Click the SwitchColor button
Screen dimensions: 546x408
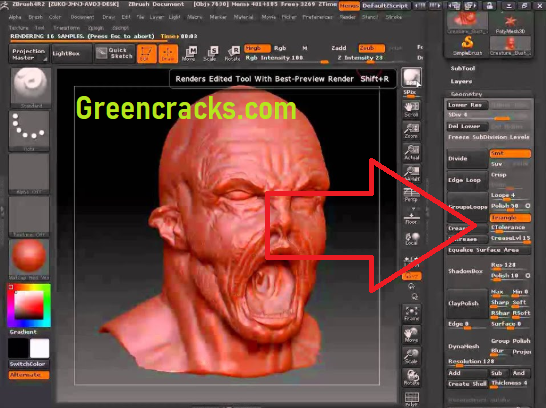pyautogui.click(x=29, y=364)
